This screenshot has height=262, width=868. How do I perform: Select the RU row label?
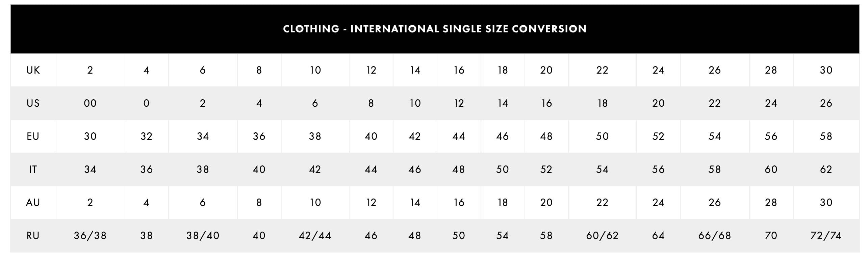[x=33, y=236]
